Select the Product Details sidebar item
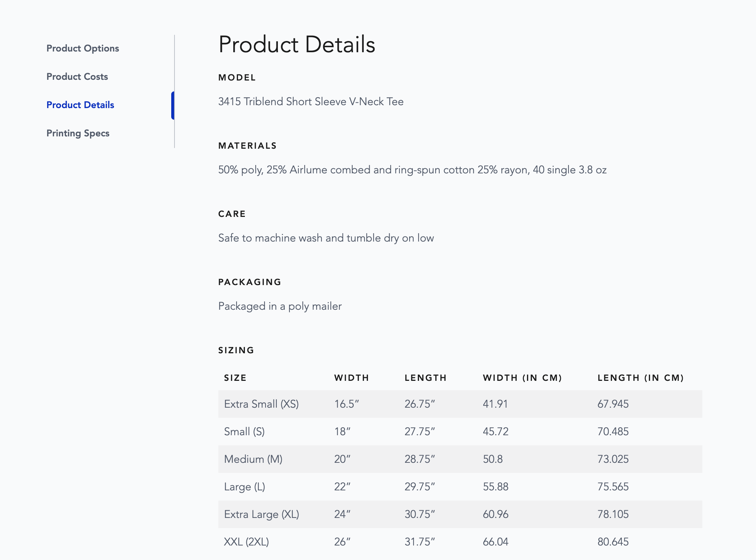The width and height of the screenshot is (756, 560). click(80, 105)
